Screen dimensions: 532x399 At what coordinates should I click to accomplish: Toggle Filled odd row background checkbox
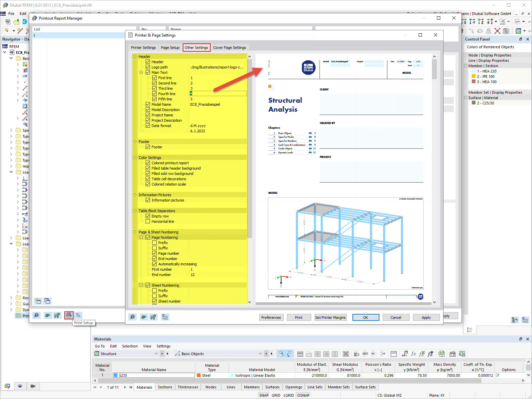click(148, 174)
